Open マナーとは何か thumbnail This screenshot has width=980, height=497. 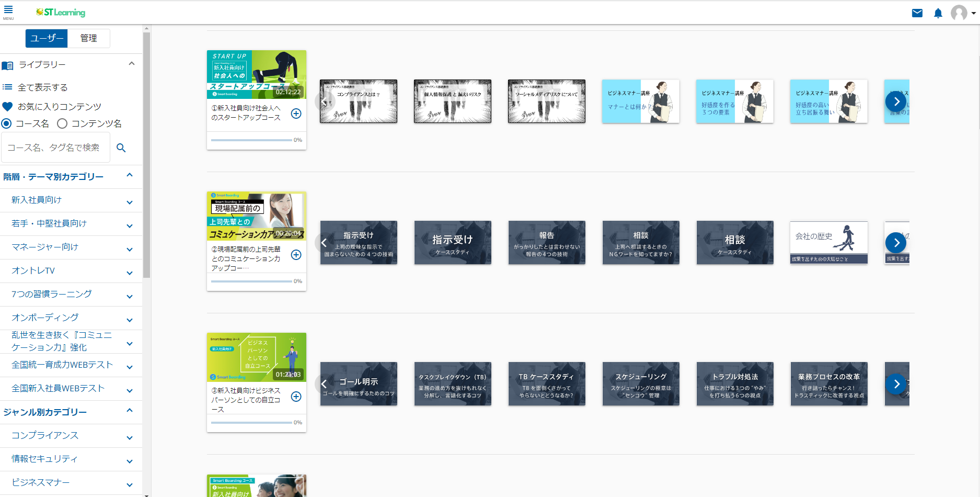[641, 101]
